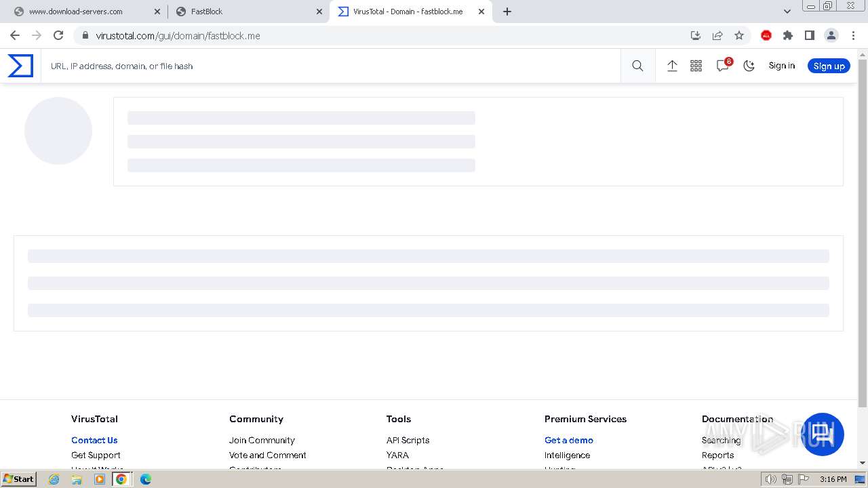Toggle dark mode moon icon
Screen dimensions: 868x488
[x=749, y=66]
